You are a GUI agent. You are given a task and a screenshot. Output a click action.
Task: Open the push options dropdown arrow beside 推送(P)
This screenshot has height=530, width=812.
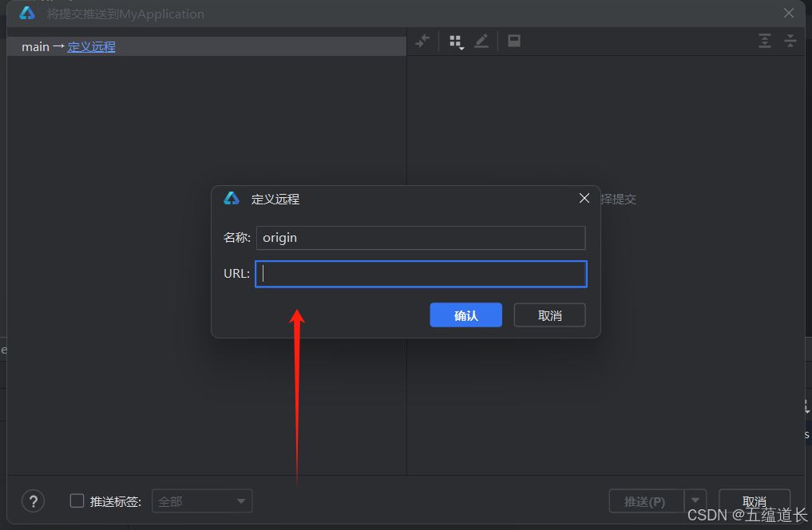695,501
